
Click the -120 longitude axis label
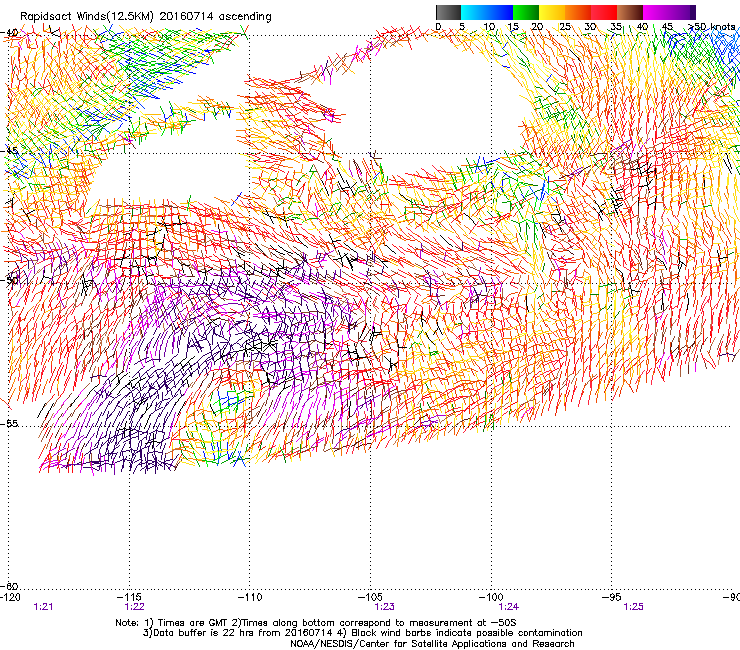coord(10,597)
